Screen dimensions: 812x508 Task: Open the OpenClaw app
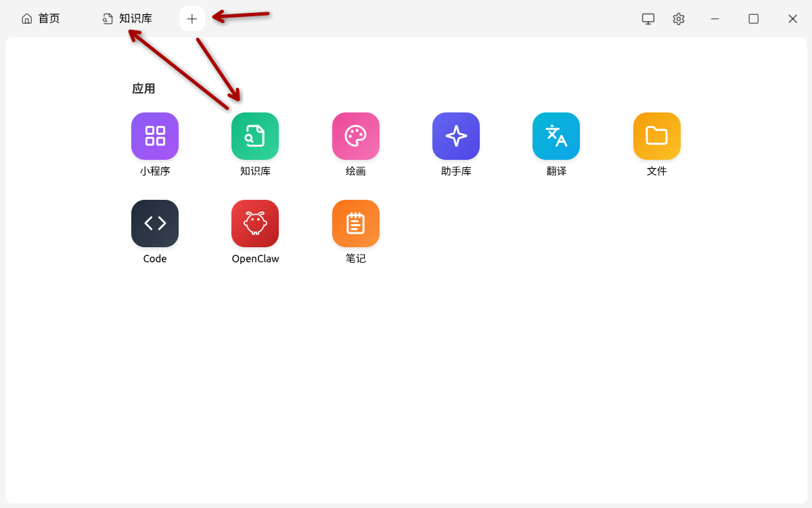[255, 224]
